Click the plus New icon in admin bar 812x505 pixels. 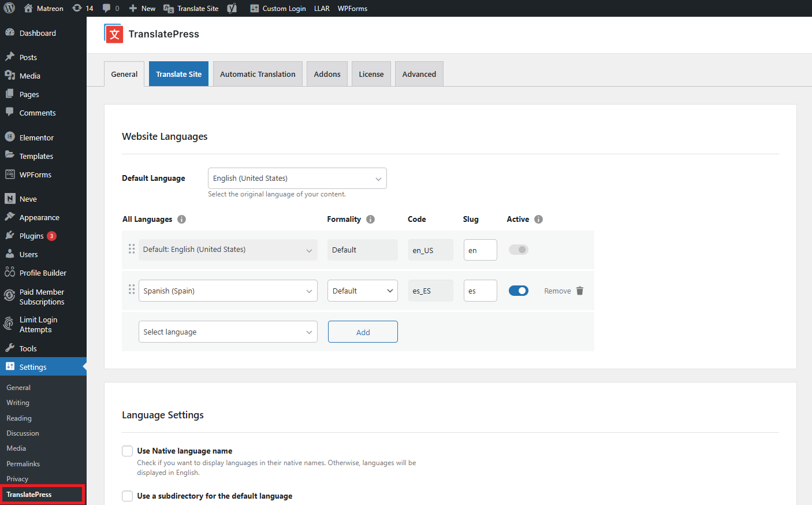point(133,8)
